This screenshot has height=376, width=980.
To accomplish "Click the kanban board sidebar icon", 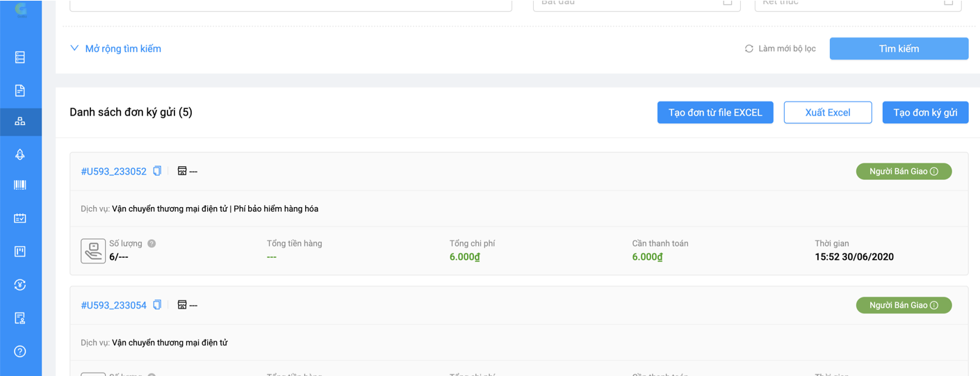I will click(x=20, y=252).
